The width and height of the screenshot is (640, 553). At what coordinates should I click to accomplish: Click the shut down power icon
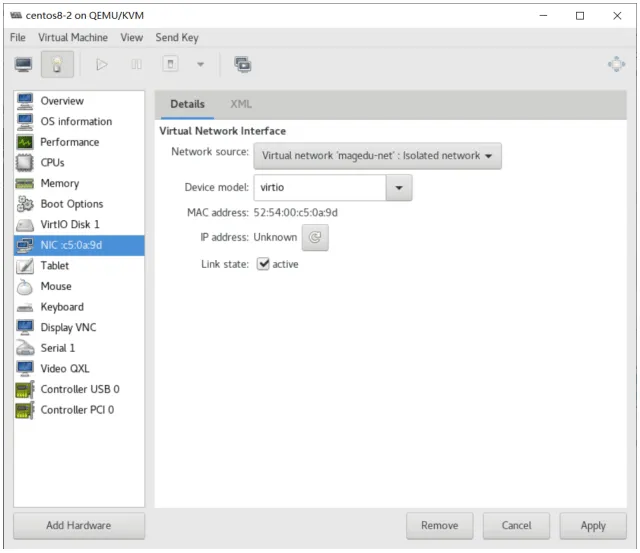tap(171, 64)
